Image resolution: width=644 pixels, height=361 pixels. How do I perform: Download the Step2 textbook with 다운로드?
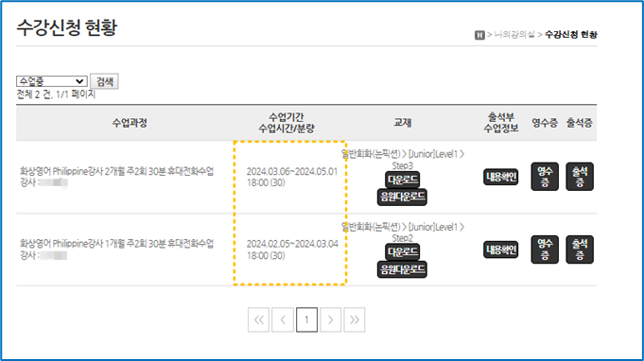[x=403, y=252]
